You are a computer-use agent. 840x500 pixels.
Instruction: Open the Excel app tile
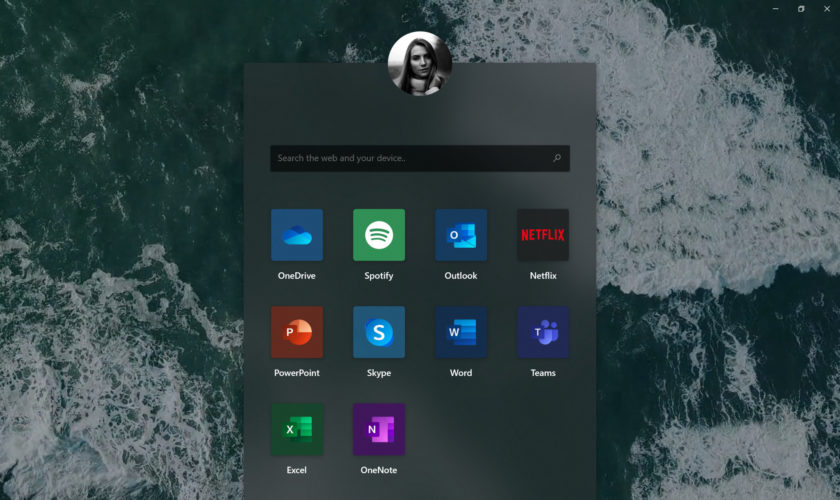coord(297,429)
